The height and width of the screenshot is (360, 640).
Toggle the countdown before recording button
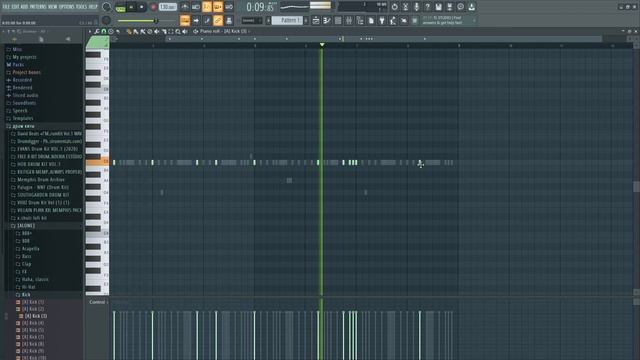(207, 7)
